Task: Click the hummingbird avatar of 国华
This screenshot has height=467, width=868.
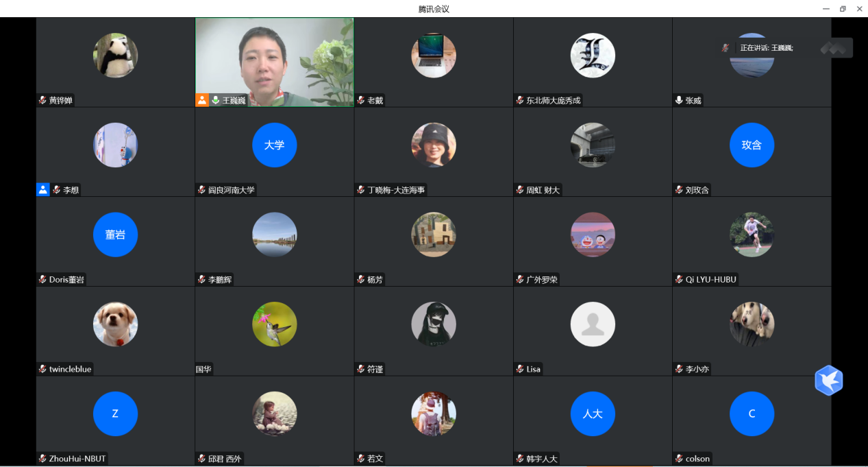Action: (x=274, y=324)
